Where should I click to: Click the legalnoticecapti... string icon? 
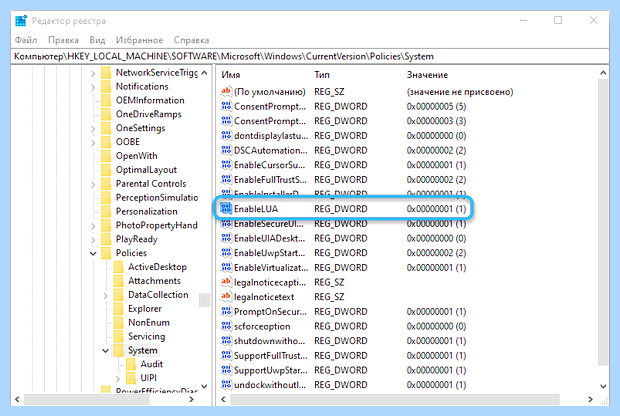[226, 282]
